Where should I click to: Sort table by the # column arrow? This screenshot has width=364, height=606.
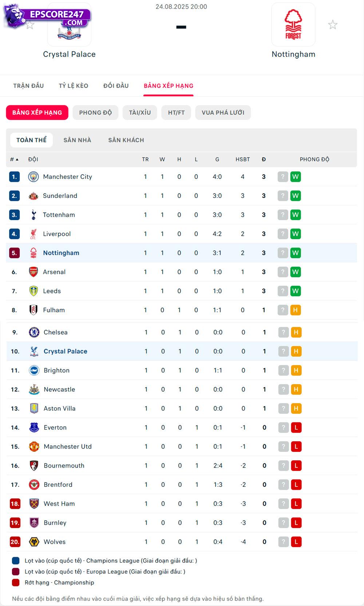tap(17, 160)
